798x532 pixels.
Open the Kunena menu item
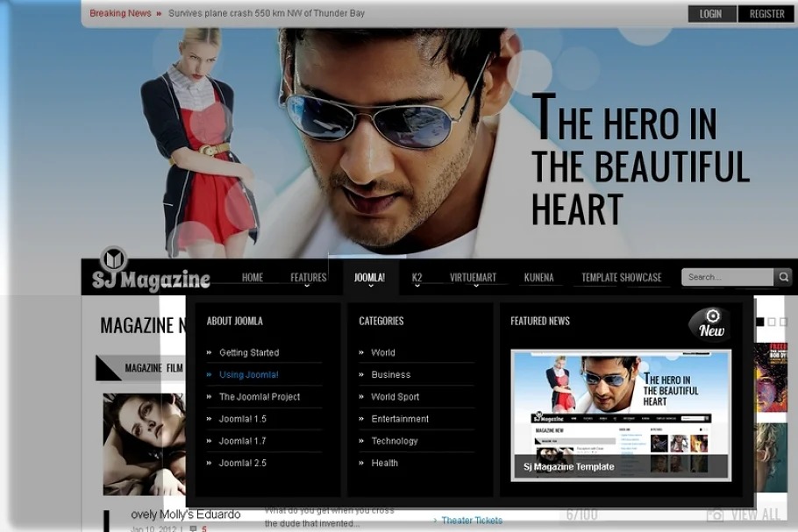(x=538, y=278)
